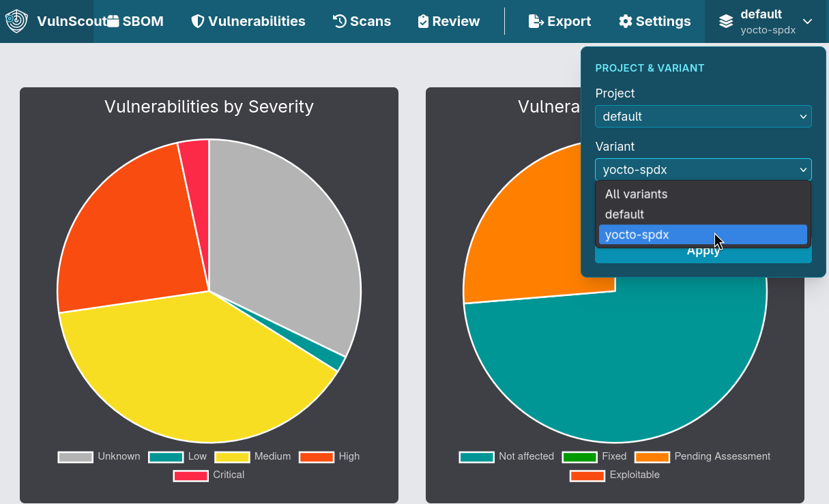Switch to the Review page
The image size is (829, 504).
pos(449,21)
